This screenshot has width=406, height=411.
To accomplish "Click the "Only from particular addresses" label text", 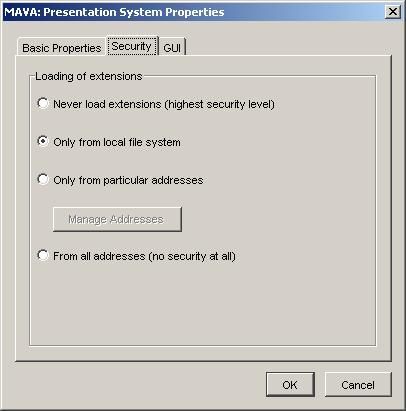I will [128, 180].
